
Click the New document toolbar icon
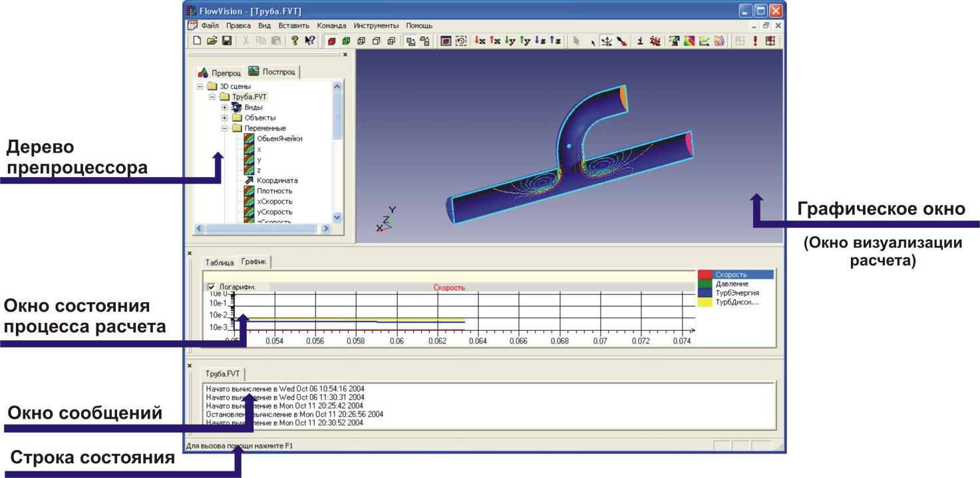coord(197,41)
